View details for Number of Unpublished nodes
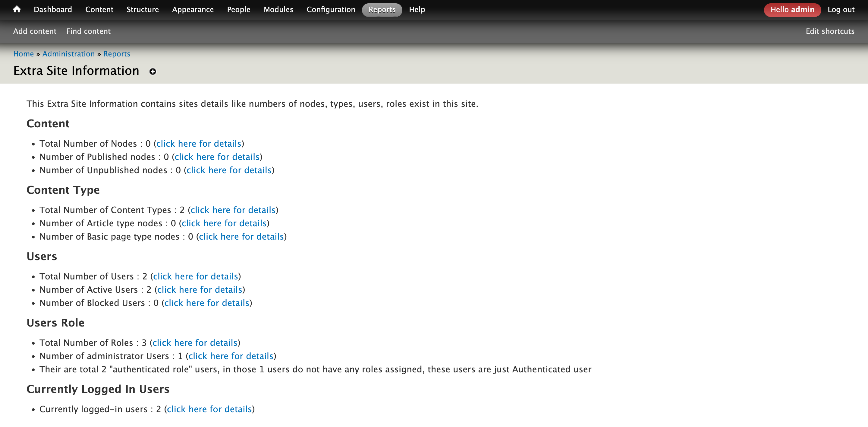This screenshot has width=868, height=427. [229, 170]
